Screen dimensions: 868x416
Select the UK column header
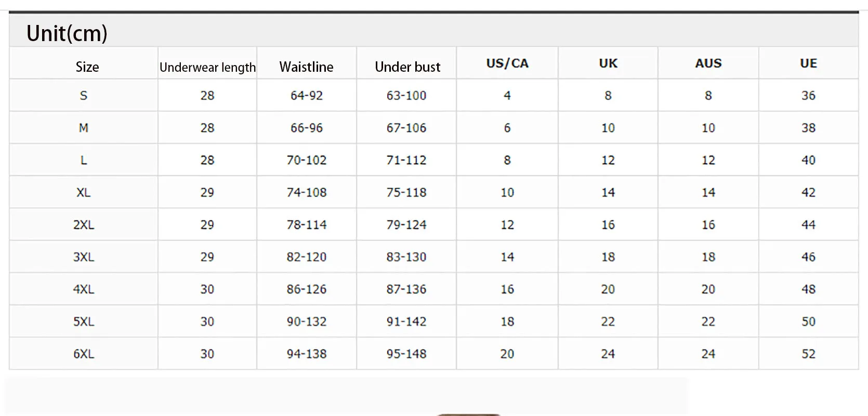[x=608, y=63]
